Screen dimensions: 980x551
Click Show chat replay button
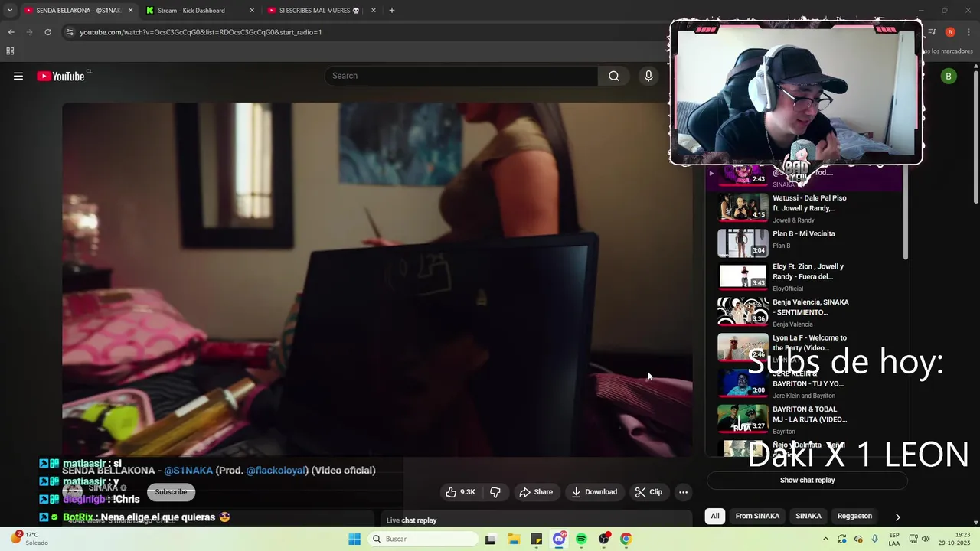807,481
